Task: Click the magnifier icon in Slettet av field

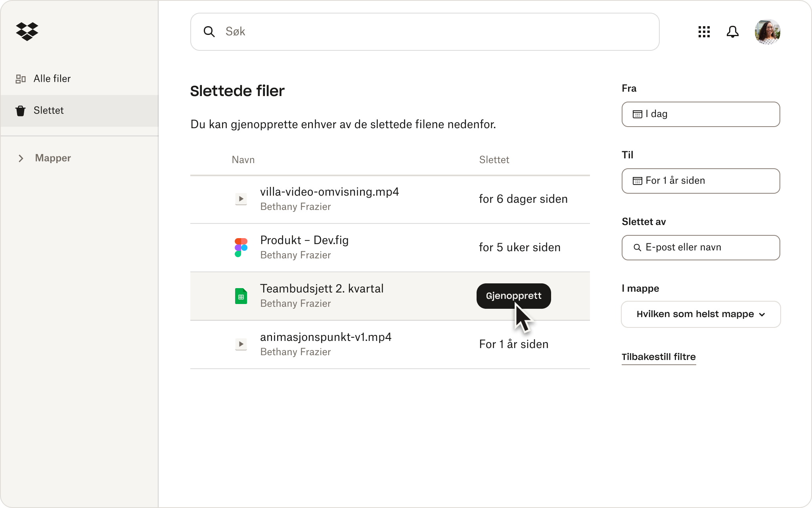Action: pyautogui.click(x=638, y=248)
